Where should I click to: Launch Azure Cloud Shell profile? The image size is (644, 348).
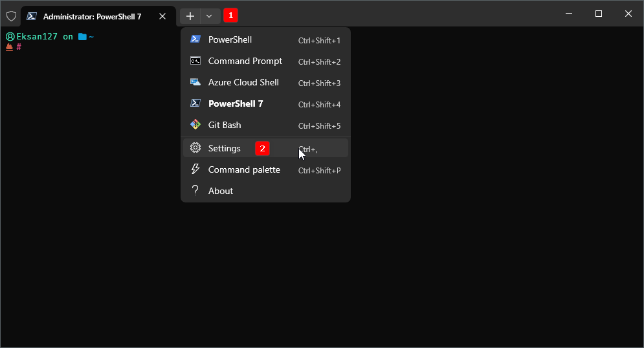[x=243, y=82]
